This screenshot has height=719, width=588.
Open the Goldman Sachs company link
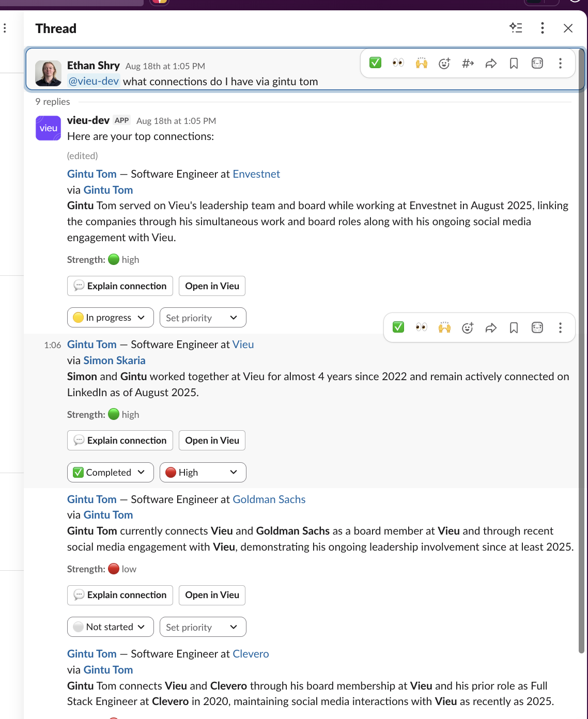(269, 499)
